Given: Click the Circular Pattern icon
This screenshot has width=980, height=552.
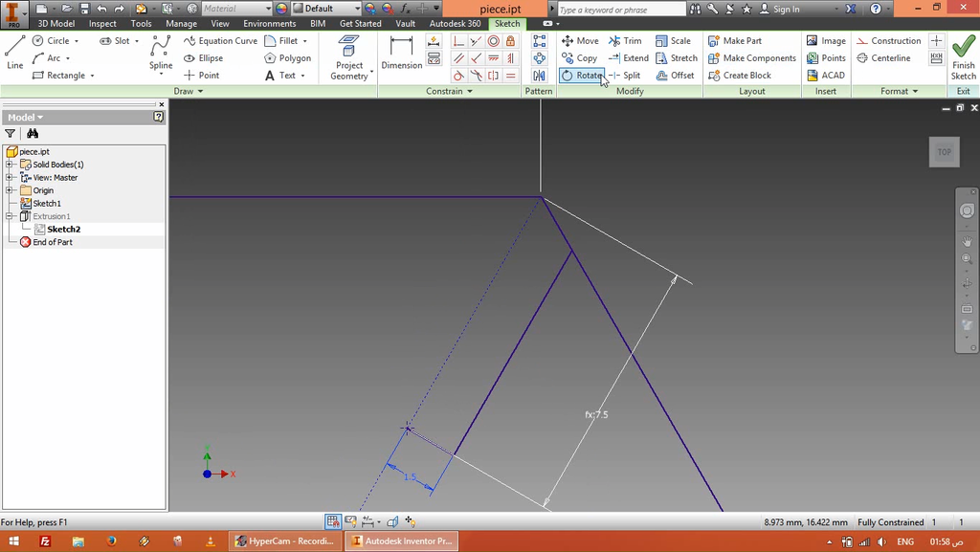Looking at the screenshot, I should coord(539,58).
